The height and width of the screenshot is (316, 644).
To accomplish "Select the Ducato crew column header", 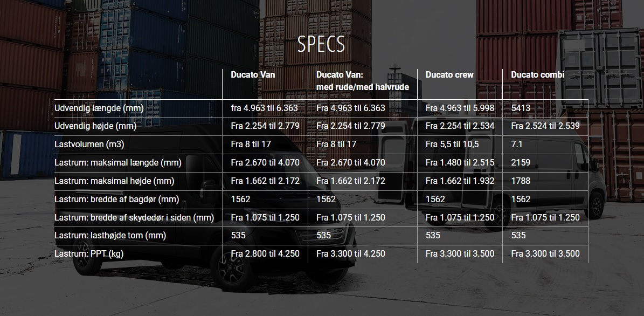I will coord(449,75).
